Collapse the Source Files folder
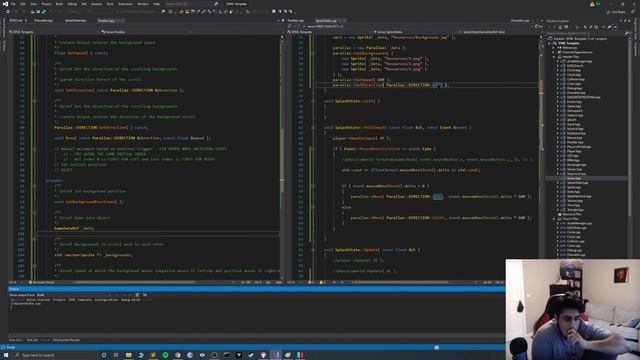 tap(554, 219)
